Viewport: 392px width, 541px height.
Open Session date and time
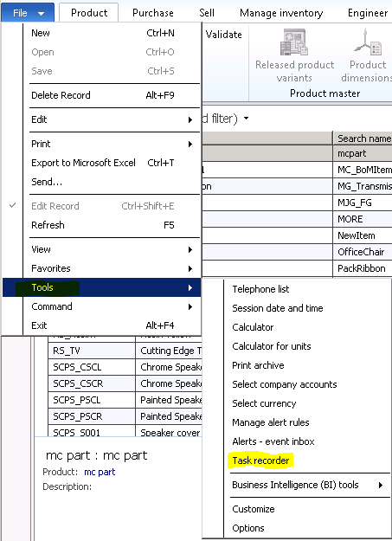click(x=278, y=308)
